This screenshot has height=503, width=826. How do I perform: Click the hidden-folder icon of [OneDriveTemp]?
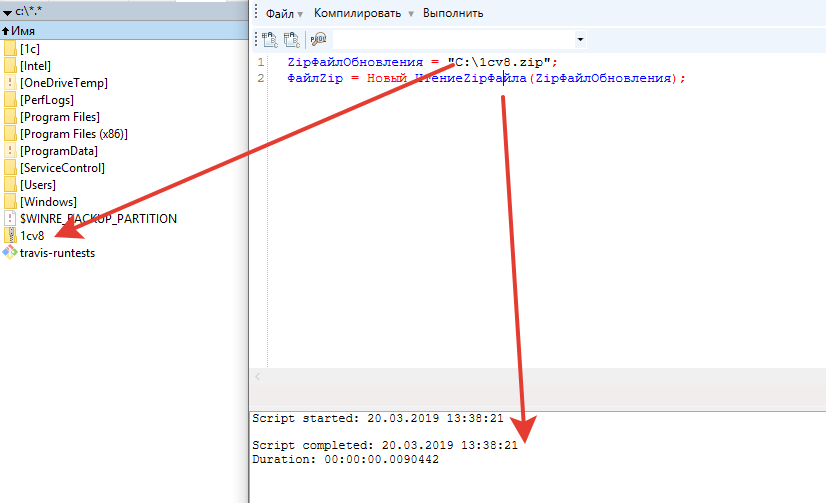click(x=10, y=83)
